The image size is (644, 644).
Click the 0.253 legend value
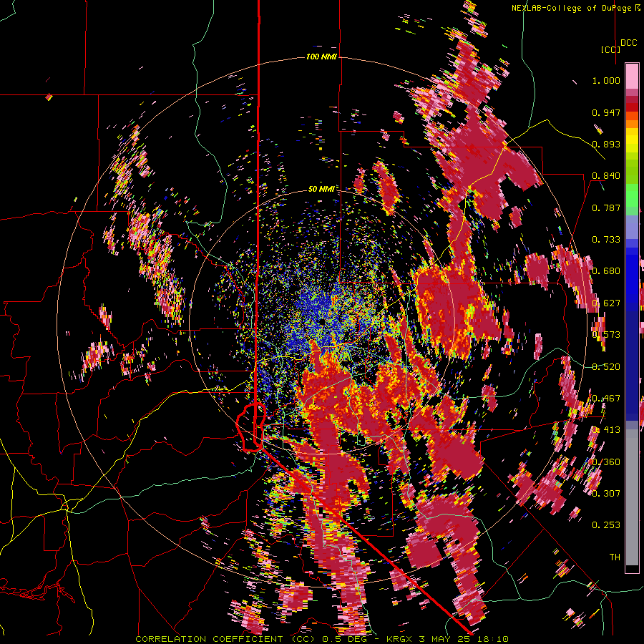click(x=606, y=525)
